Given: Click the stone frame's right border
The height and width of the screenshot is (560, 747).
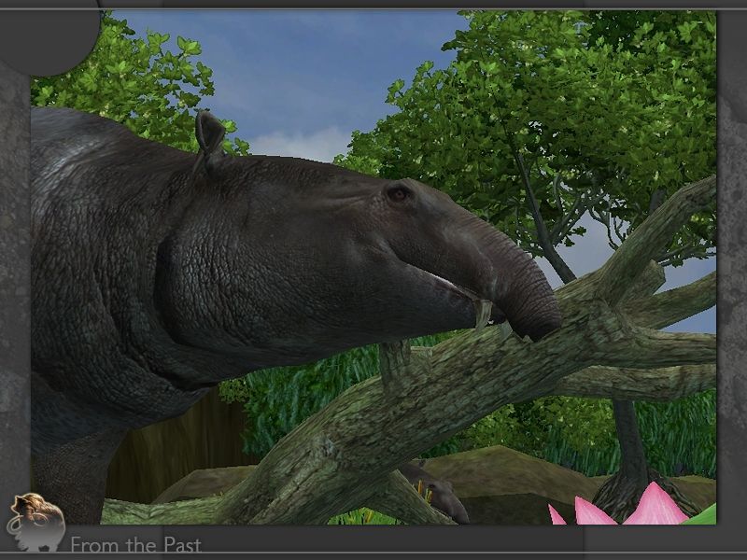Looking at the screenshot, I should [x=731, y=280].
